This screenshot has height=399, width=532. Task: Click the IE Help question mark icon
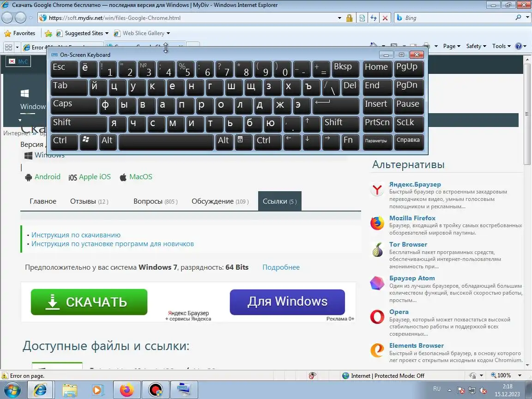point(519,46)
